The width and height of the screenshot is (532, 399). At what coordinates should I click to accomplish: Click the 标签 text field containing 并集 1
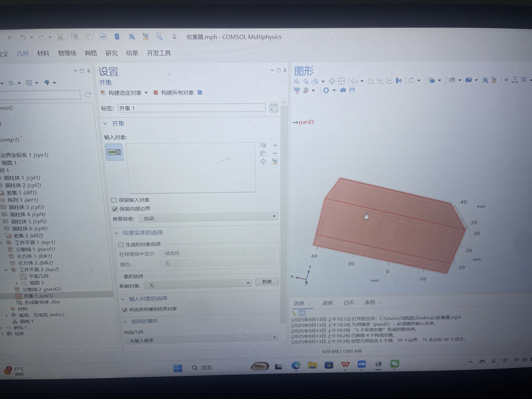click(x=191, y=108)
